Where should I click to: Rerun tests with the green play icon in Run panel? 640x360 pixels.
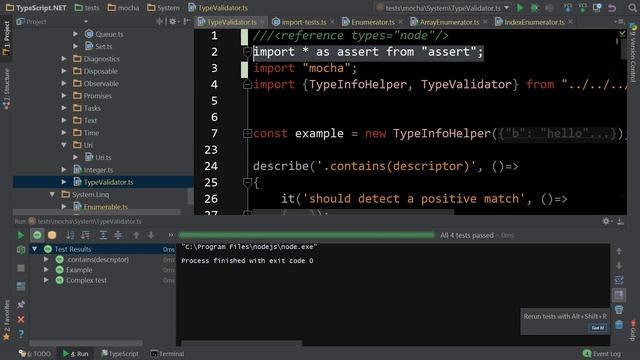coord(20,235)
